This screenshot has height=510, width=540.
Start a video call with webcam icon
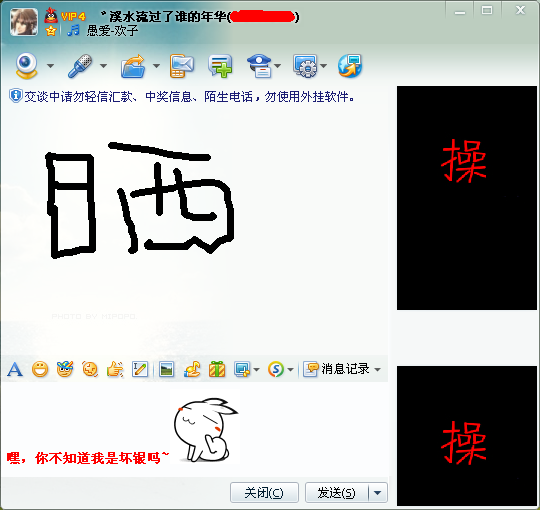point(27,65)
